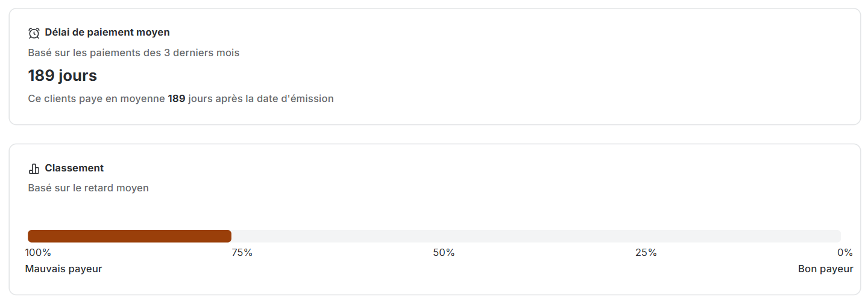Image resolution: width=868 pixels, height=303 pixels.
Task: Click the bar chart Classement icon
Action: click(x=34, y=168)
